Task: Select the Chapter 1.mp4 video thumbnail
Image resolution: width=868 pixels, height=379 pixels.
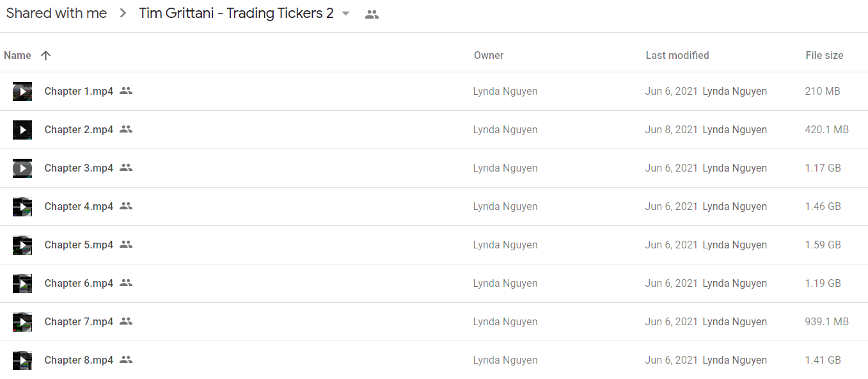Action: pyautogui.click(x=22, y=92)
